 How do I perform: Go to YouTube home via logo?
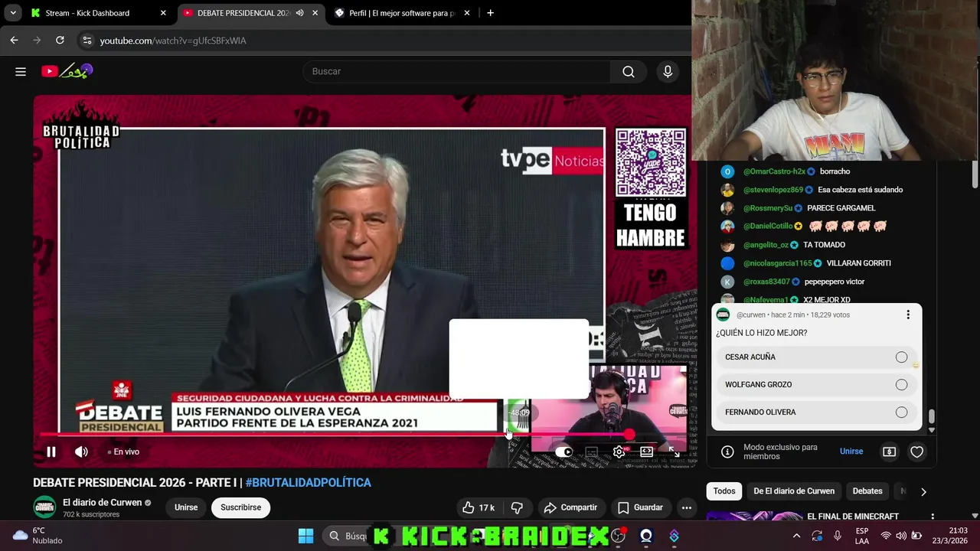click(x=67, y=71)
